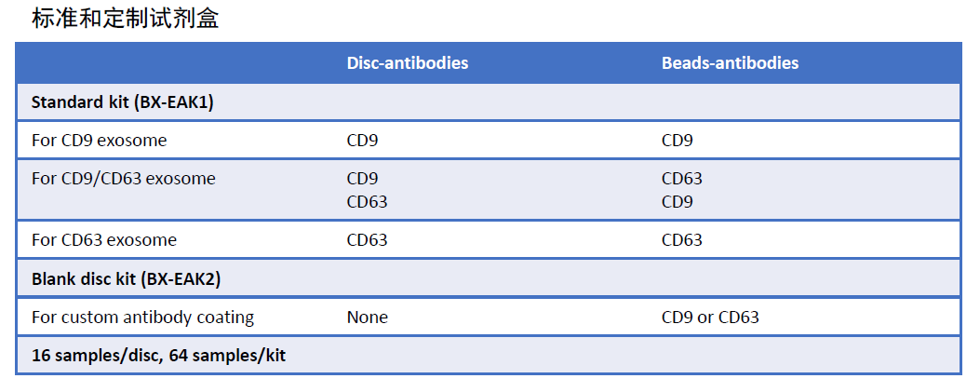This screenshot has width=980, height=392.
Task: Click the 'For CD63 exosome' row label
Action: tap(104, 240)
